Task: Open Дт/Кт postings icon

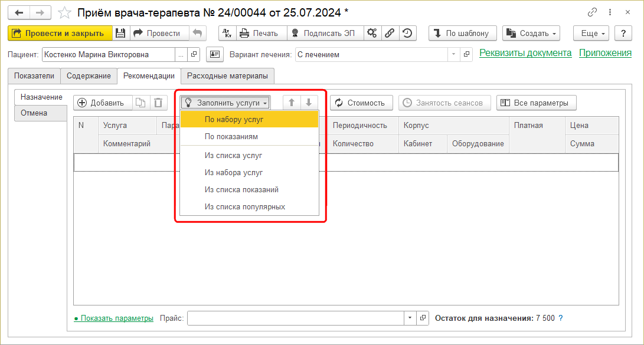Action: [x=227, y=33]
